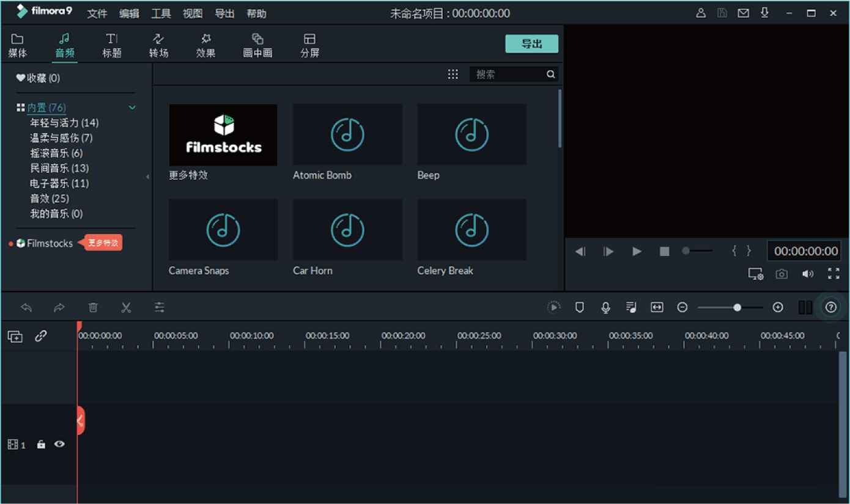This screenshot has width=850, height=504.
Task: Select 我的音乐 (0) category
Action: pyautogui.click(x=56, y=214)
